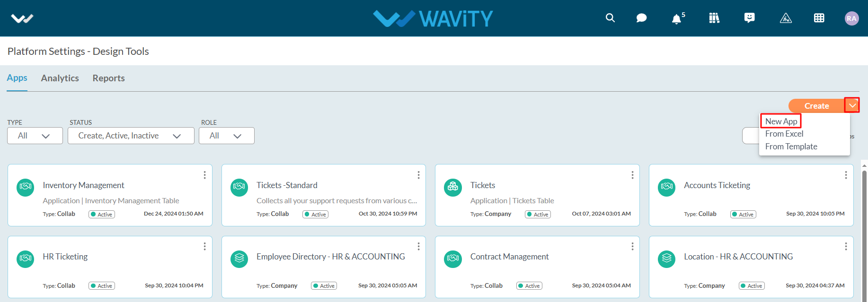Click 'Platform Settings - Design Tools' heading

78,51
